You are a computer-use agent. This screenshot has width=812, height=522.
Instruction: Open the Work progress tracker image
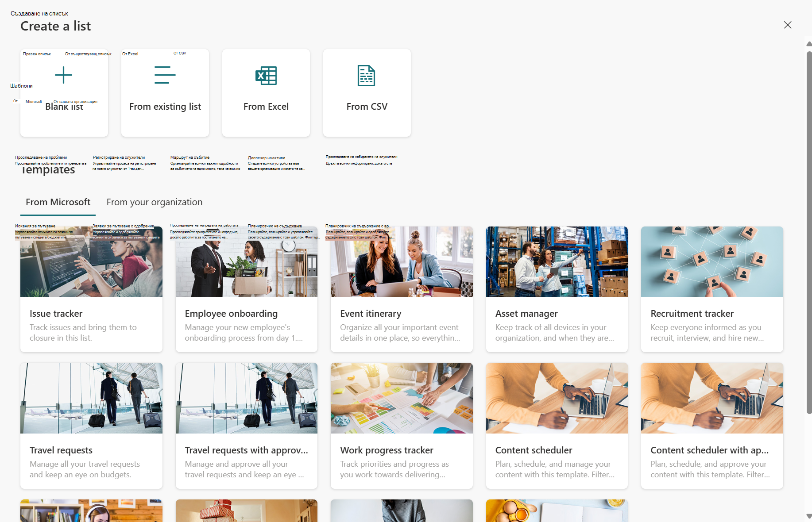[x=402, y=398]
